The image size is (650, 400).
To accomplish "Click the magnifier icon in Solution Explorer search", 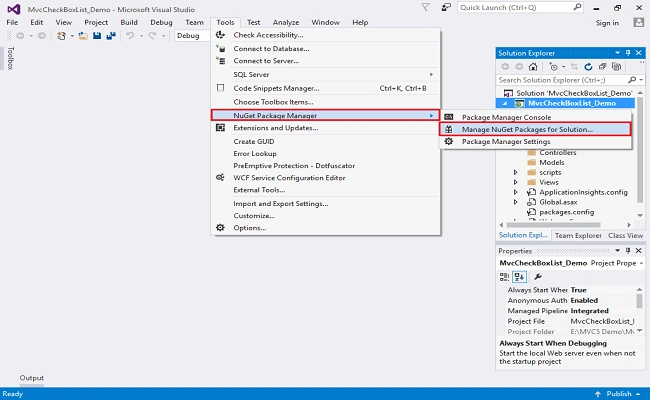I will 632,80.
